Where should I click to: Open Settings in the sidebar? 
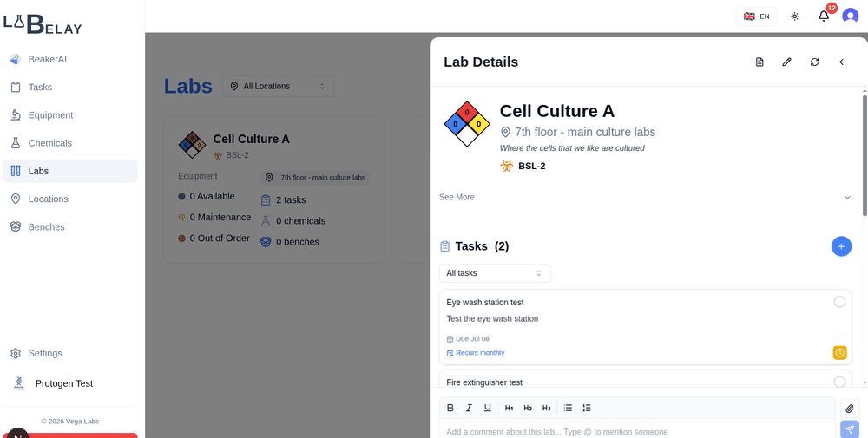point(69,353)
